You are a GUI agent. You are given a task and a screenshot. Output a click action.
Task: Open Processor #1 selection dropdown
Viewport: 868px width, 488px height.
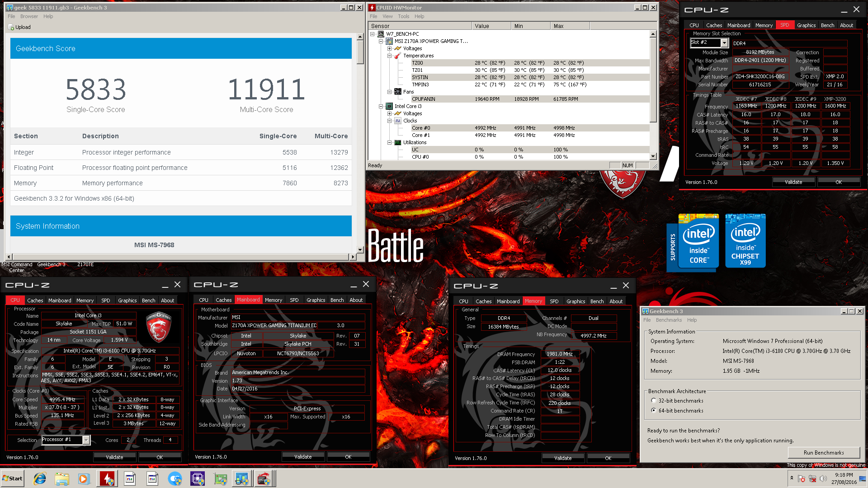coord(86,440)
